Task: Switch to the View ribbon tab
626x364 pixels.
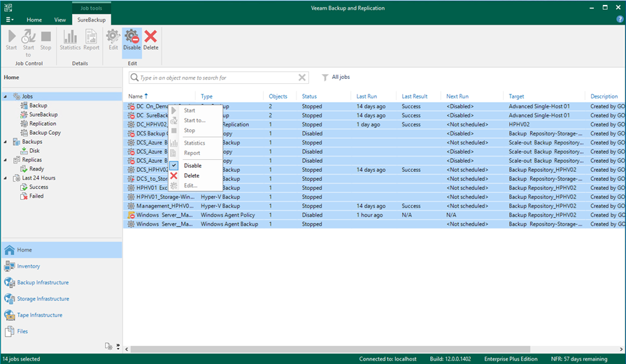Action: click(x=60, y=20)
